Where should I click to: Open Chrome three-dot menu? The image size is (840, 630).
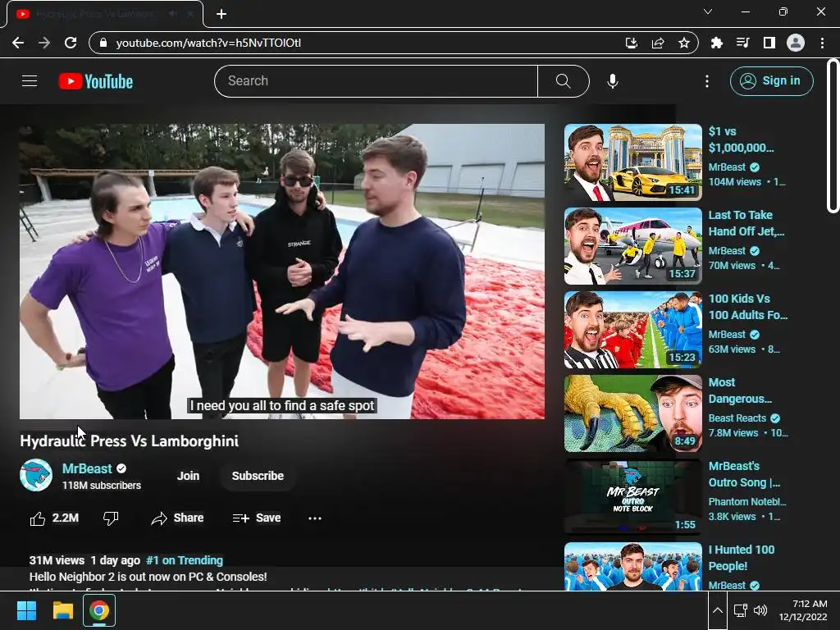point(822,43)
